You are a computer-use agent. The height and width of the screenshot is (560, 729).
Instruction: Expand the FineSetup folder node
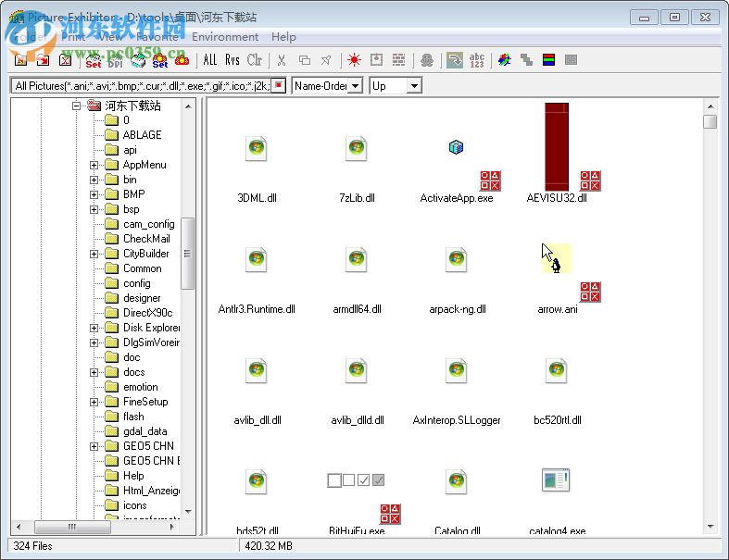coord(94,402)
